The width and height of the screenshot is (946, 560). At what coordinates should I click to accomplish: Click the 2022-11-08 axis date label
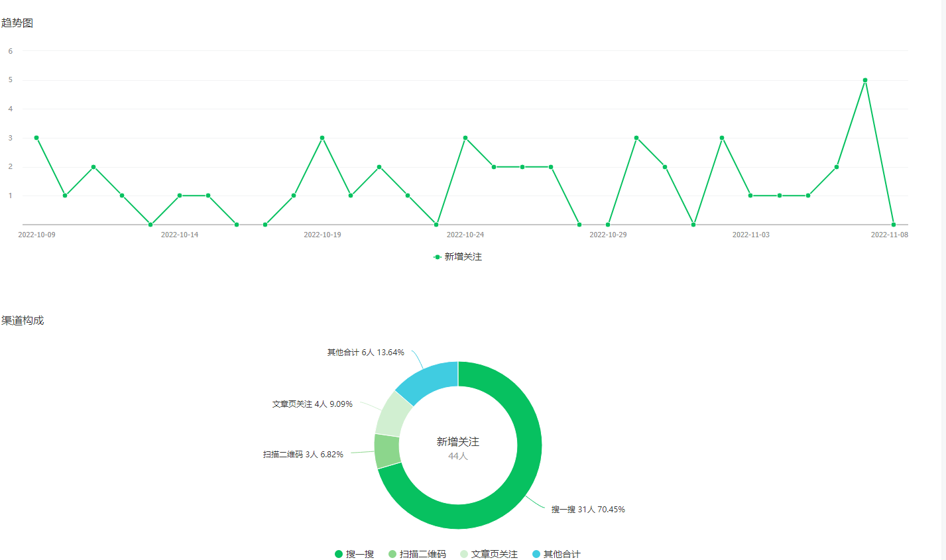pos(890,235)
